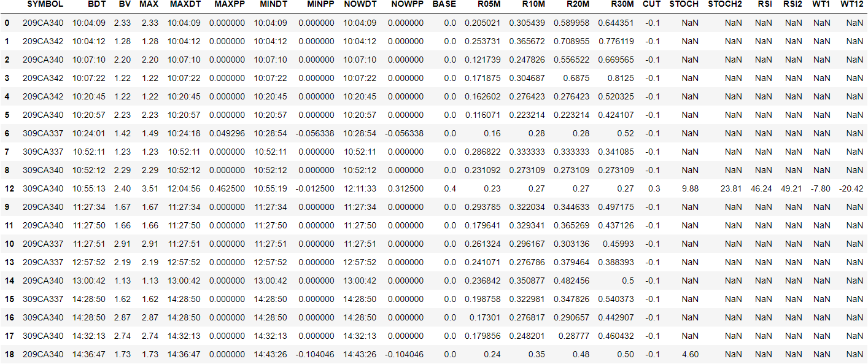Click the WT12 column header

click(x=852, y=4)
